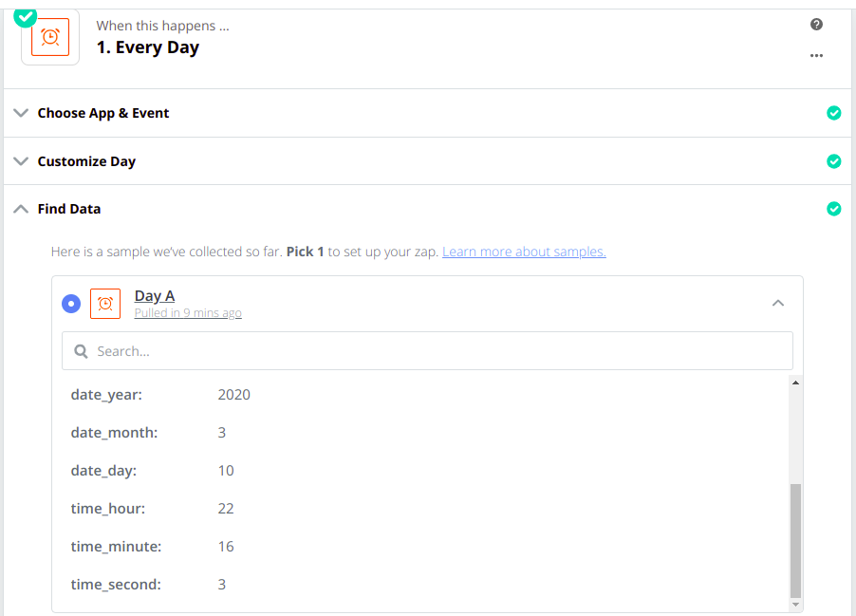Click the scrollbar up arrow in sample list
Screen dimensions: 856x616
tap(796, 383)
